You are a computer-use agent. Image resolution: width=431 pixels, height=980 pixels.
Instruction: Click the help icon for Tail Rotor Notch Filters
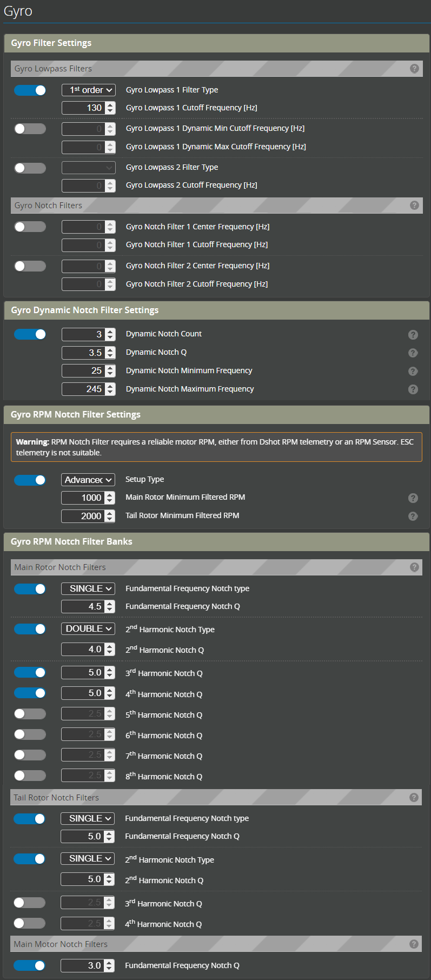[414, 797]
